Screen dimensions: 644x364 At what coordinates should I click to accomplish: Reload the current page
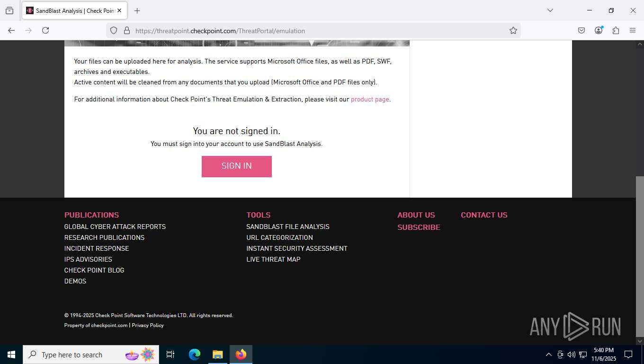tap(45, 30)
